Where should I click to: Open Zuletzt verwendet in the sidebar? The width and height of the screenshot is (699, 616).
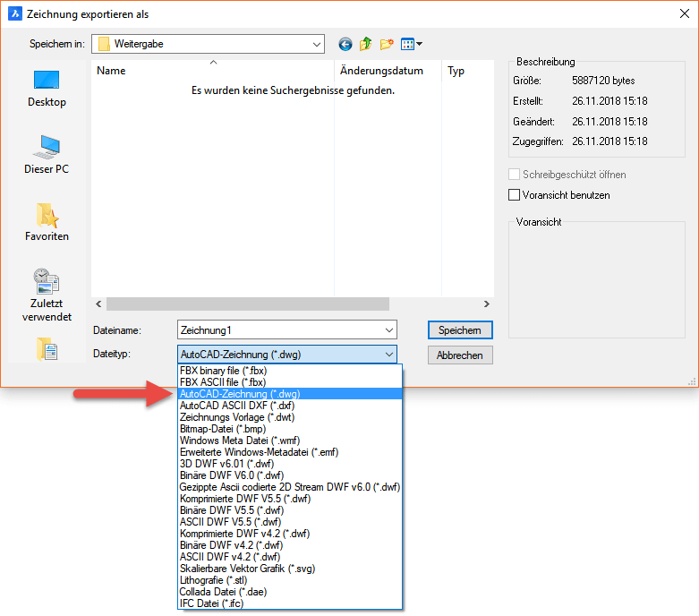[x=47, y=295]
